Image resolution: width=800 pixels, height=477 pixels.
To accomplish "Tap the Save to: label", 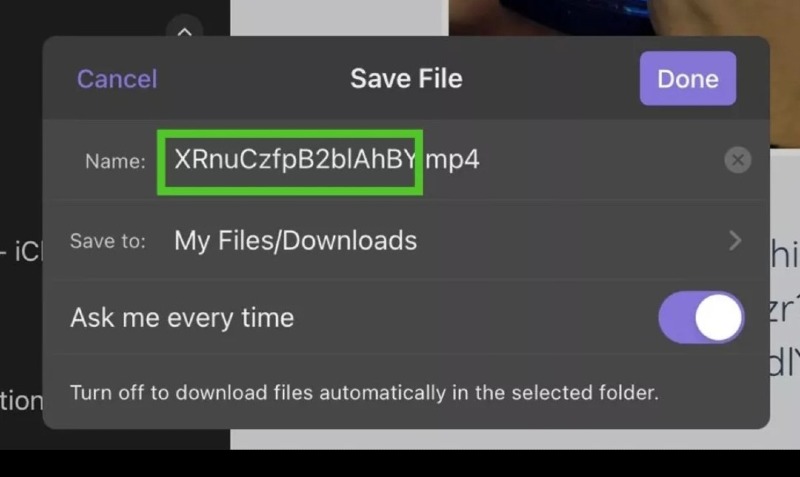I will point(108,241).
